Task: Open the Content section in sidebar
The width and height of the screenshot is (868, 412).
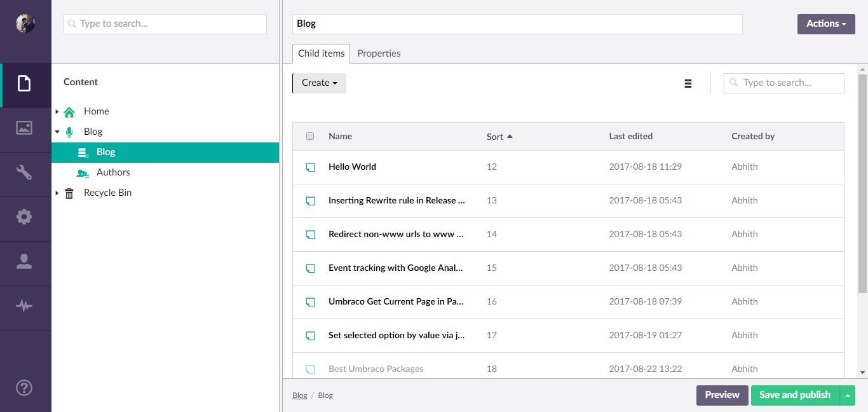Action: [x=24, y=83]
